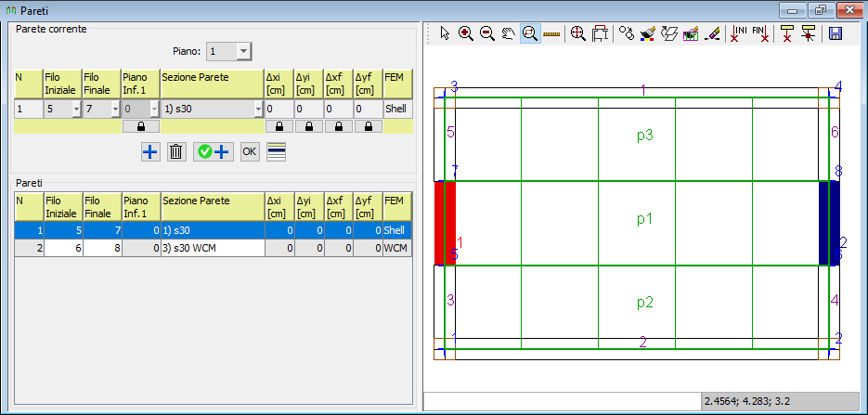The width and height of the screenshot is (868, 415).
Task: Open Sezione Parete dropdown '1) s30'
Action: click(x=258, y=110)
